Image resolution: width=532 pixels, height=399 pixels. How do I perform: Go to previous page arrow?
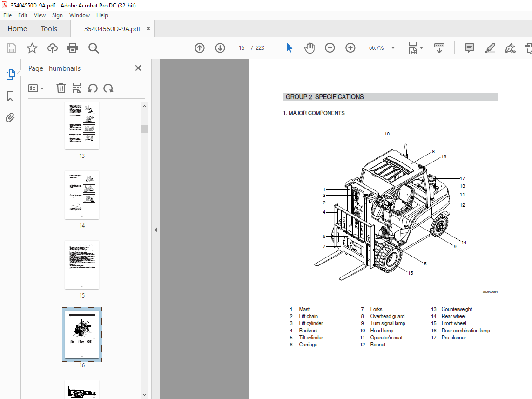(200, 48)
